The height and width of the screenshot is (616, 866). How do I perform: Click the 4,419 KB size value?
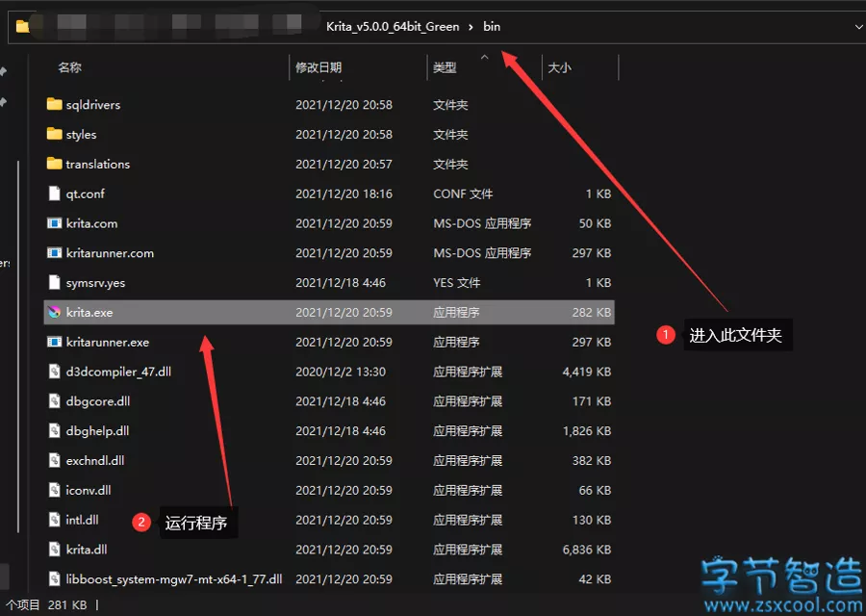tap(587, 372)
